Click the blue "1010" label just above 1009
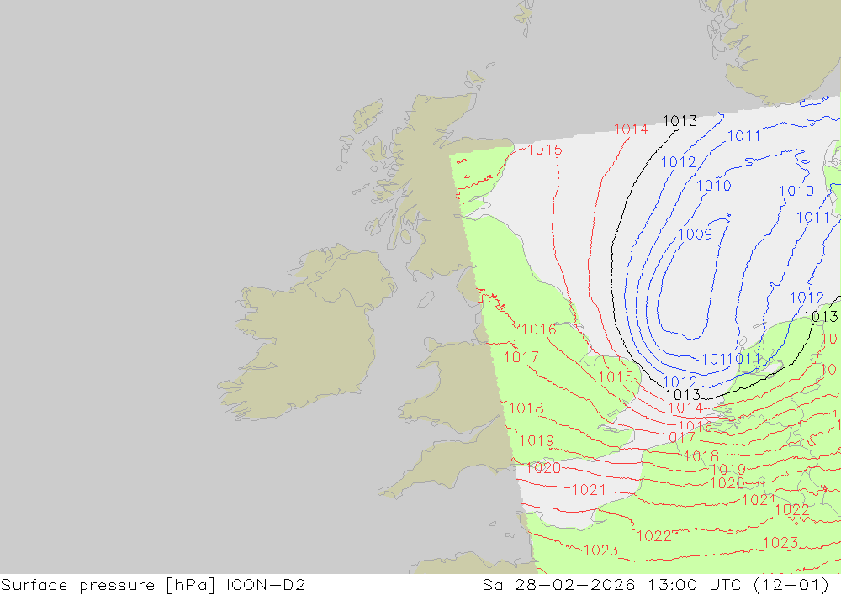The height and width of the screenshot is (616, 841). [x=714, y=186]
